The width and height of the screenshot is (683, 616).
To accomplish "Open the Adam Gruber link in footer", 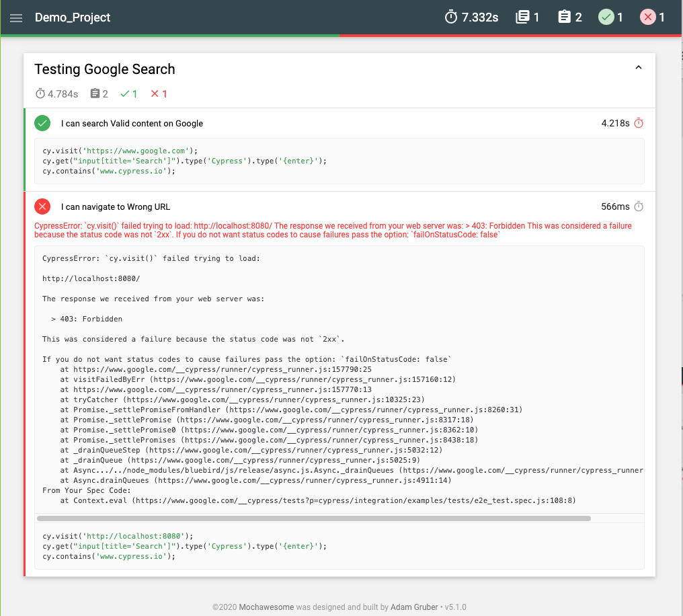I will [x=414, y=607].
